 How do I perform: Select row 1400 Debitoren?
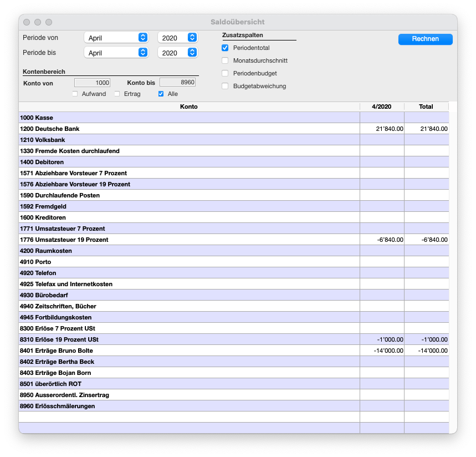click(234, 162)
